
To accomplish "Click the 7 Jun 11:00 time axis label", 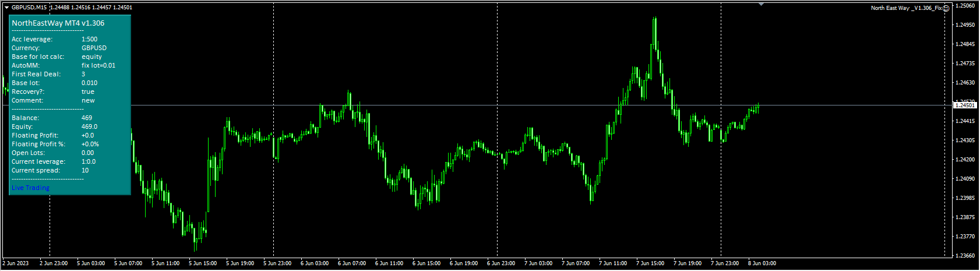I will click(x=613, y=263).
